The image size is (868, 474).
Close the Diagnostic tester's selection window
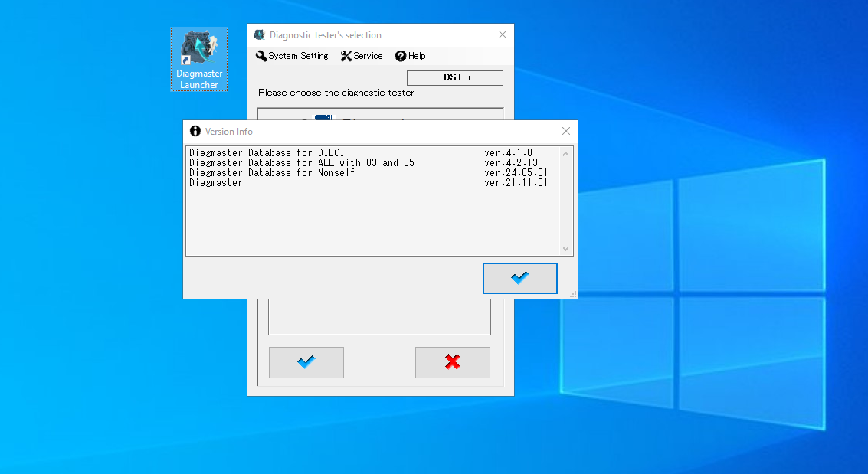[503, 35]
